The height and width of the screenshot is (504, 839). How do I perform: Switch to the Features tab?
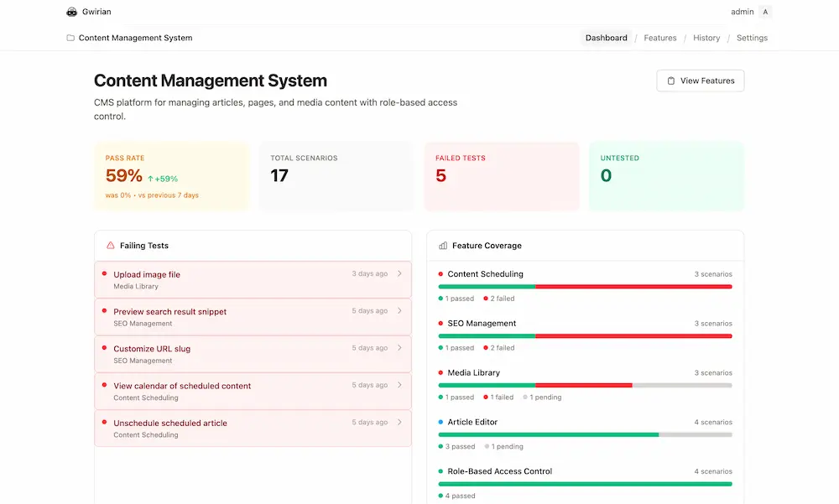pos(659,38)
